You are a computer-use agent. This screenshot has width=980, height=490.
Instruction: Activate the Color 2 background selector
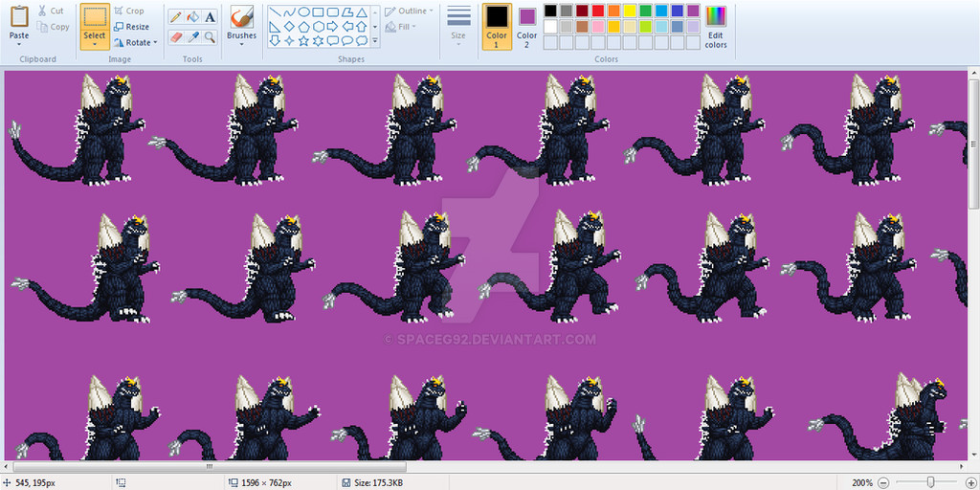tap(527, 26)
